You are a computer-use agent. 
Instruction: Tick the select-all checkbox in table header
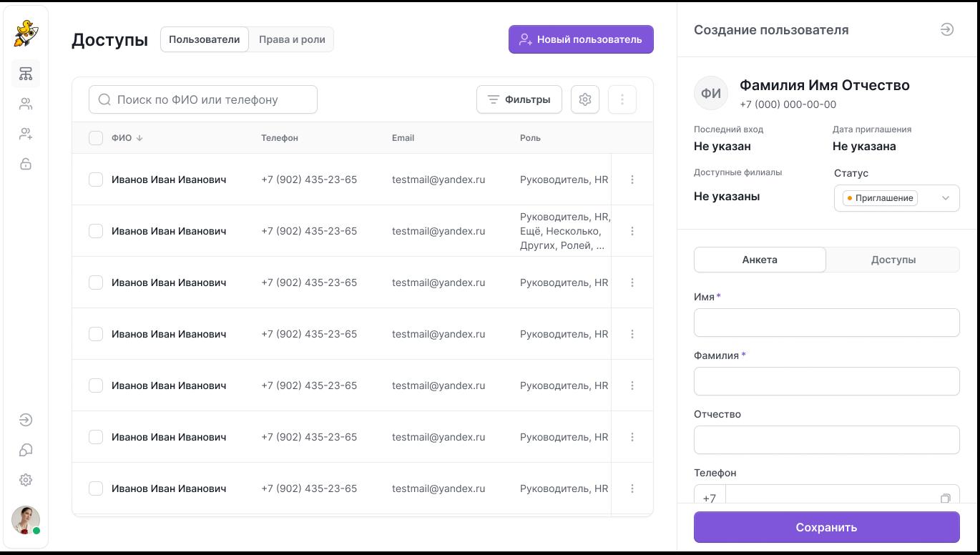point(96,138)
